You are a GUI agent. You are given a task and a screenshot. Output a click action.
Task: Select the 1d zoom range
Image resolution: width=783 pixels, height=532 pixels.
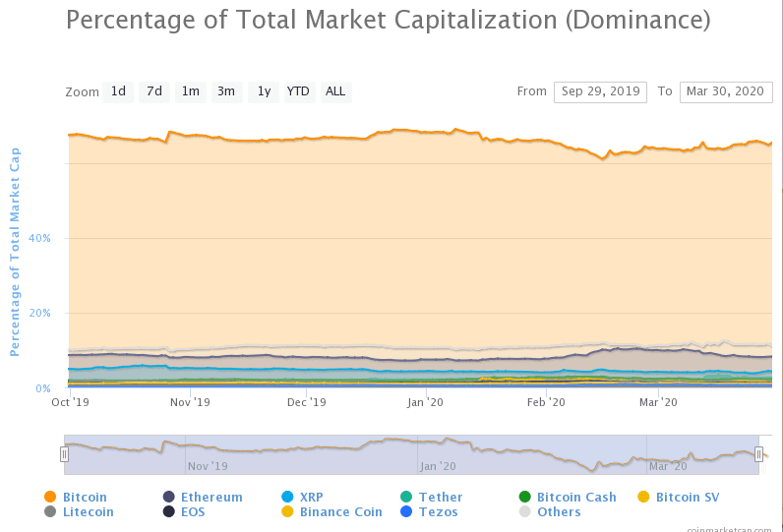point(118,92)
